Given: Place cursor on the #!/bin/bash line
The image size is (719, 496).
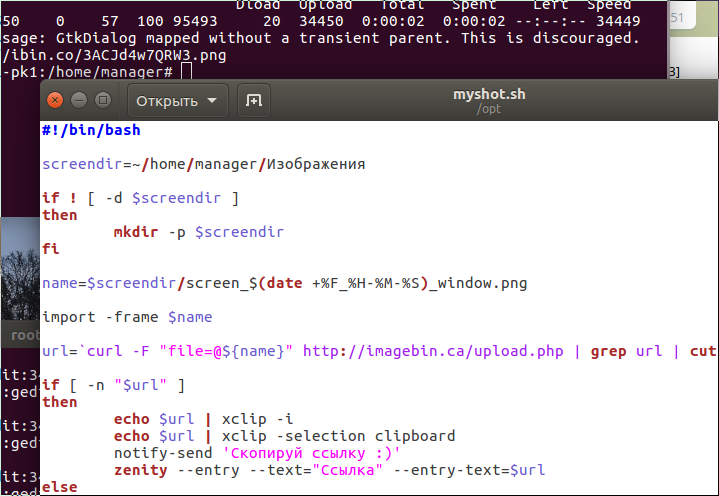Looking at the screenshot, I should tap(91, 130).
